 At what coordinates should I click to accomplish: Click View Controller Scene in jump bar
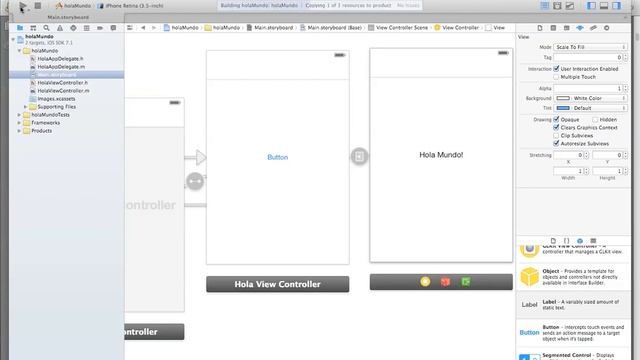pyautogui.click(x=398, y=28)
